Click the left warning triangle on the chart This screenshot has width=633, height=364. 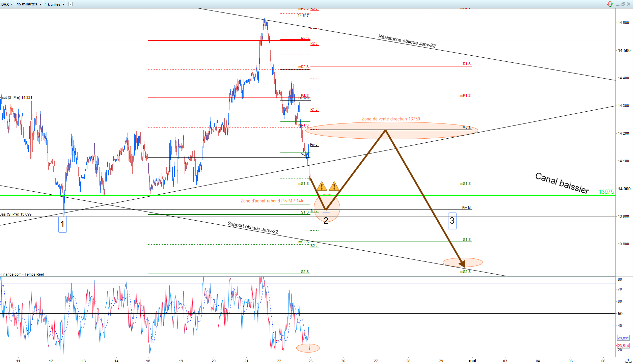(322, 186)
